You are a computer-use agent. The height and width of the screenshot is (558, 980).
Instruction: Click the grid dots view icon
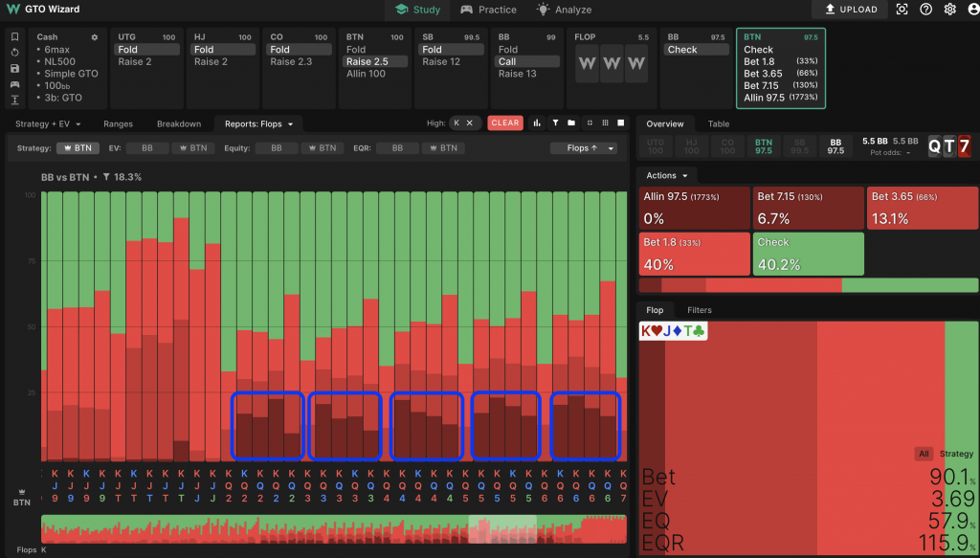(x=605, y=123)
